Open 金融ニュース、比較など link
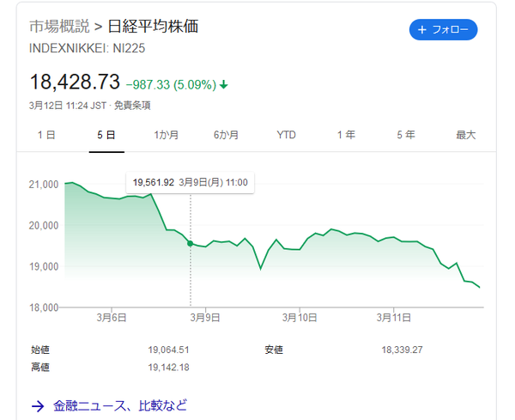 pos(120,405)
